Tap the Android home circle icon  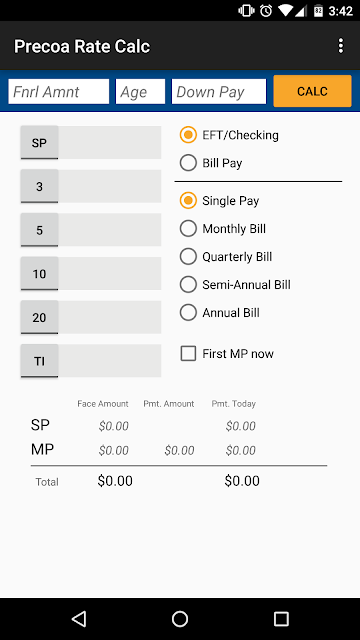click(x=180, y=619)
